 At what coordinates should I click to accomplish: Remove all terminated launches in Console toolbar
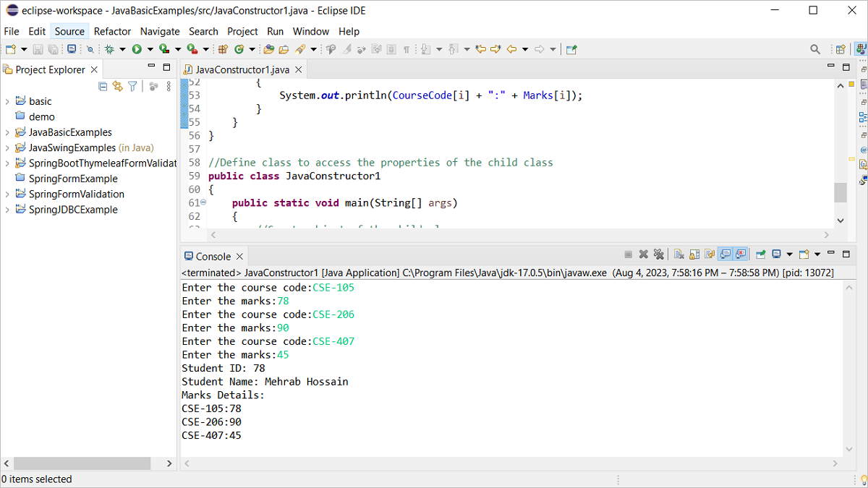[x=659, y=254]
